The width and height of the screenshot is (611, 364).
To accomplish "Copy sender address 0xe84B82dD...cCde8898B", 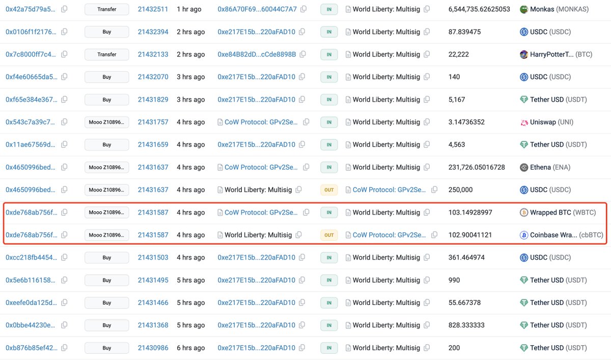I will point(303,54).
